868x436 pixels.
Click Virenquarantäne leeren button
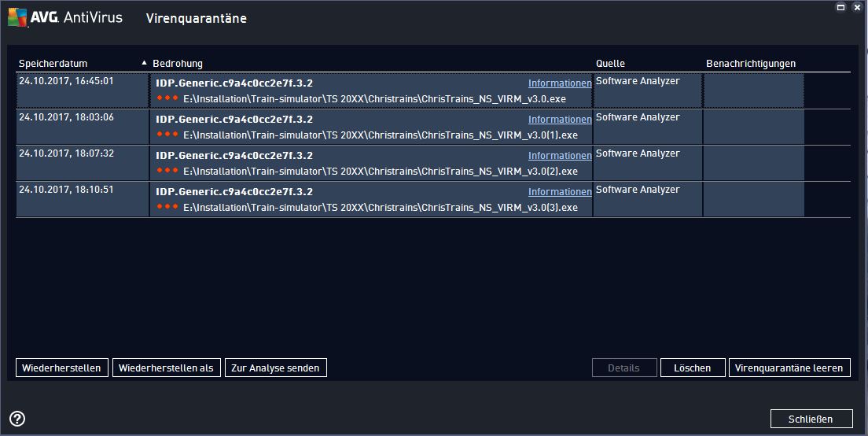[x=789, y=368]
